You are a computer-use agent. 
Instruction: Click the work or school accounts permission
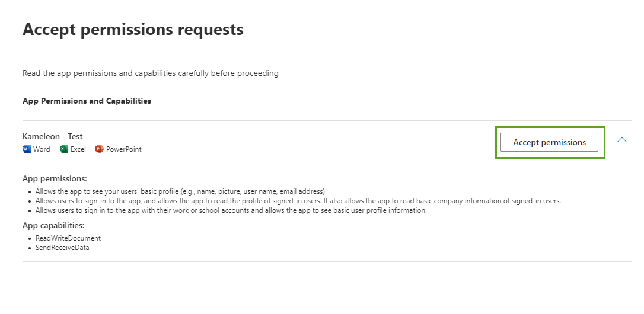click(x=231, y=210)
